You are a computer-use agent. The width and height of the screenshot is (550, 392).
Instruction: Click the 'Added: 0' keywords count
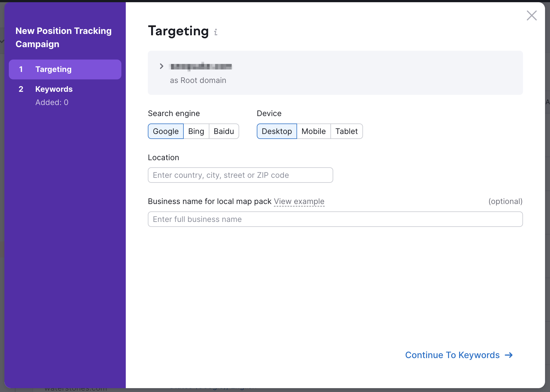[52, 102]
